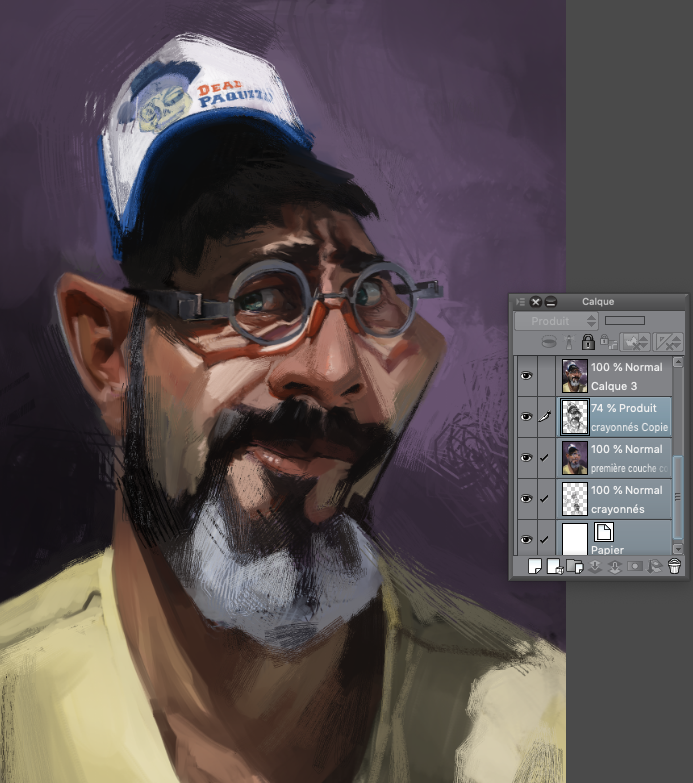Image resolution: width=693 pixels, height=783 pixels.
Task: Open the layer mask options dropdown
Action: click(x=636, y=342)
